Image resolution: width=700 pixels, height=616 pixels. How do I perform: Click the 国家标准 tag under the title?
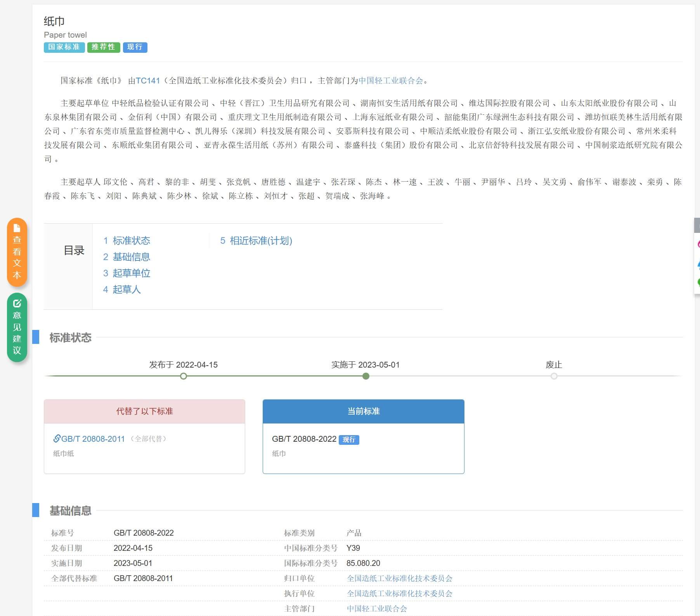click(x=64, y=47)
